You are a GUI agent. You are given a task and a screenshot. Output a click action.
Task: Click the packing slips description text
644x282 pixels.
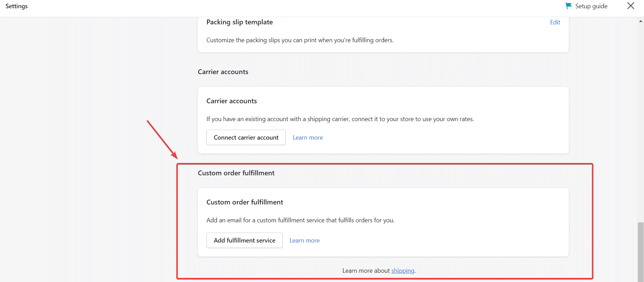(300, 40)
